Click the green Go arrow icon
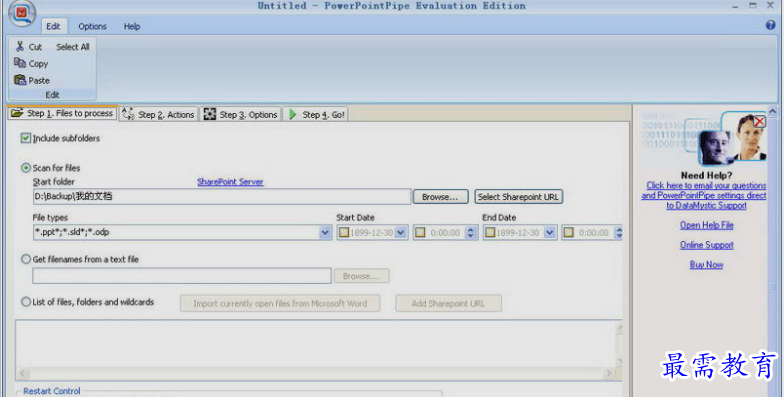 [292, 114]
